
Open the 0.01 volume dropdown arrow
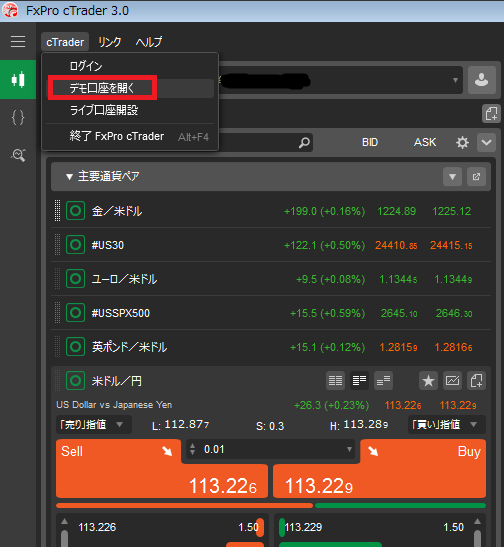(349, 449)
